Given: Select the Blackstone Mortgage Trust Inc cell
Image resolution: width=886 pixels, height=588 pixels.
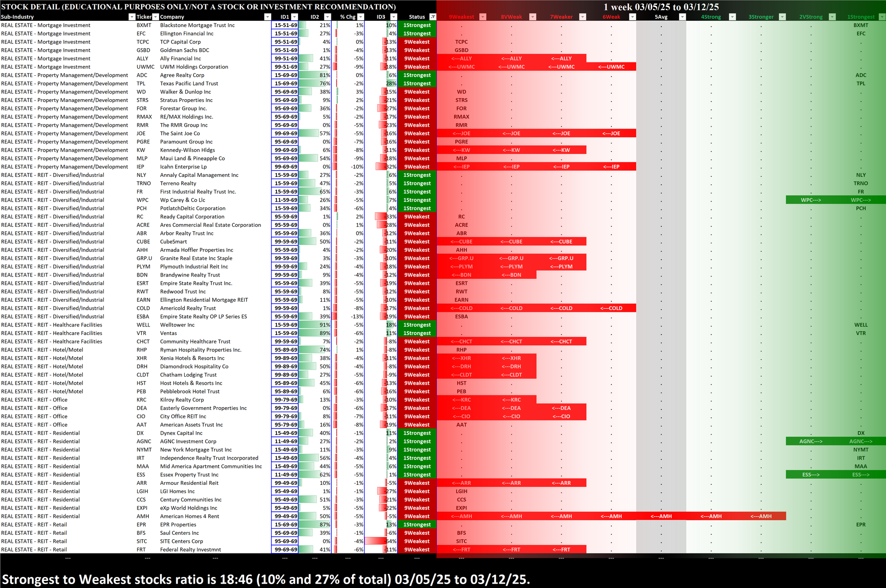Looking at the screenshot, I should (198, 25).
